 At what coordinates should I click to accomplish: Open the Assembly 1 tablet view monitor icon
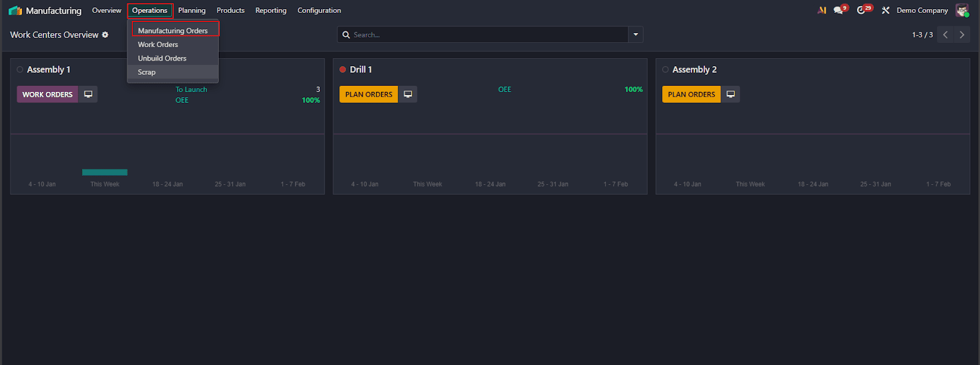coord(88,94)
